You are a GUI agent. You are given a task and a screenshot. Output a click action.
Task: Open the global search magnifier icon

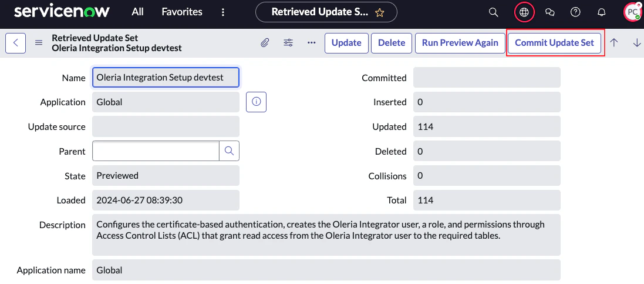pyautogui.click(x=493, y=12)
